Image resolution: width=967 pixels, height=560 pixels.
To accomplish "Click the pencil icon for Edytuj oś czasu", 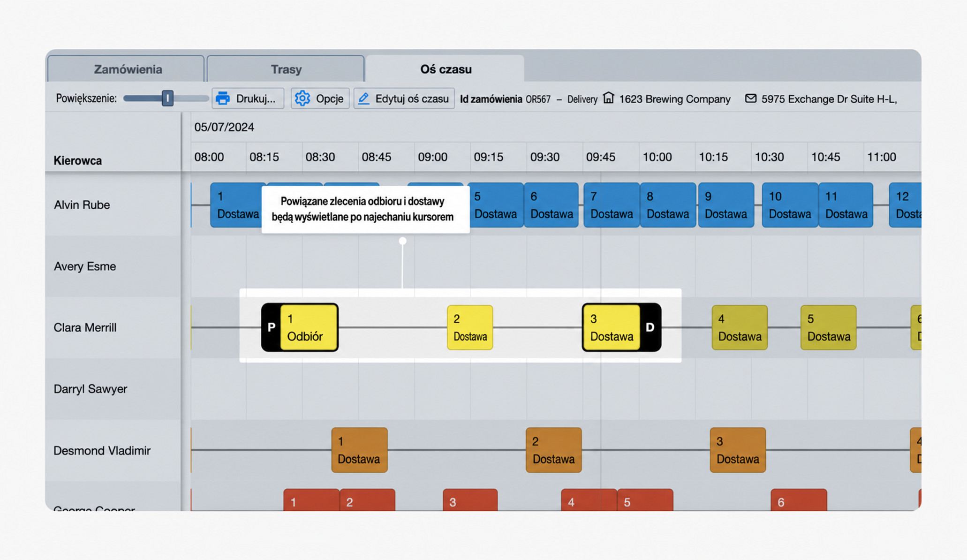I will [364, 98].
